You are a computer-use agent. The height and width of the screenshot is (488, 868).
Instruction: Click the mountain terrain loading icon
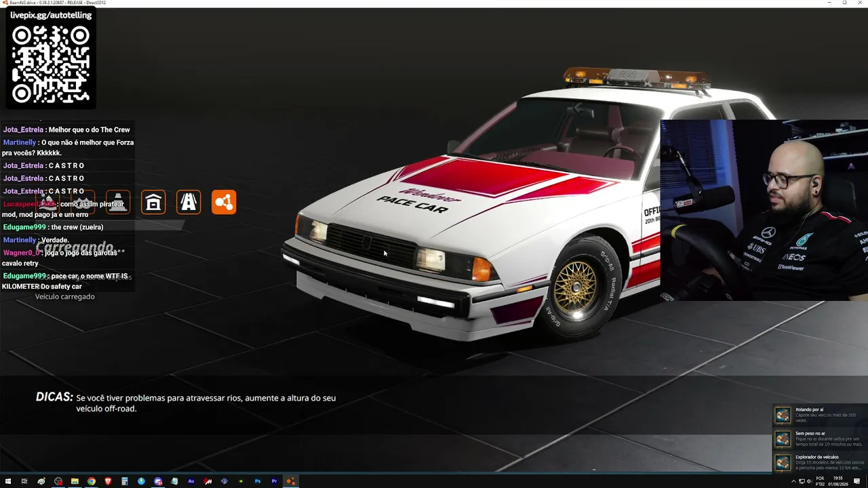[x=47, y=202]
